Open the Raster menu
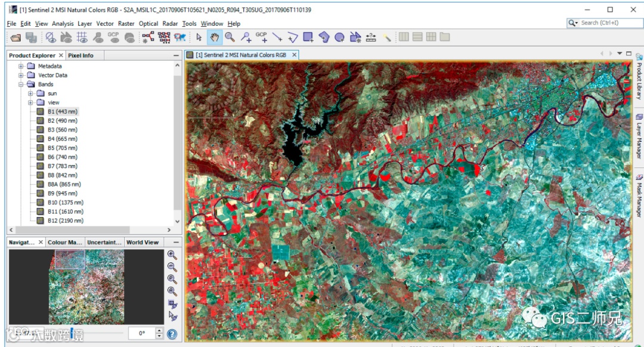 tap(126, 24)
